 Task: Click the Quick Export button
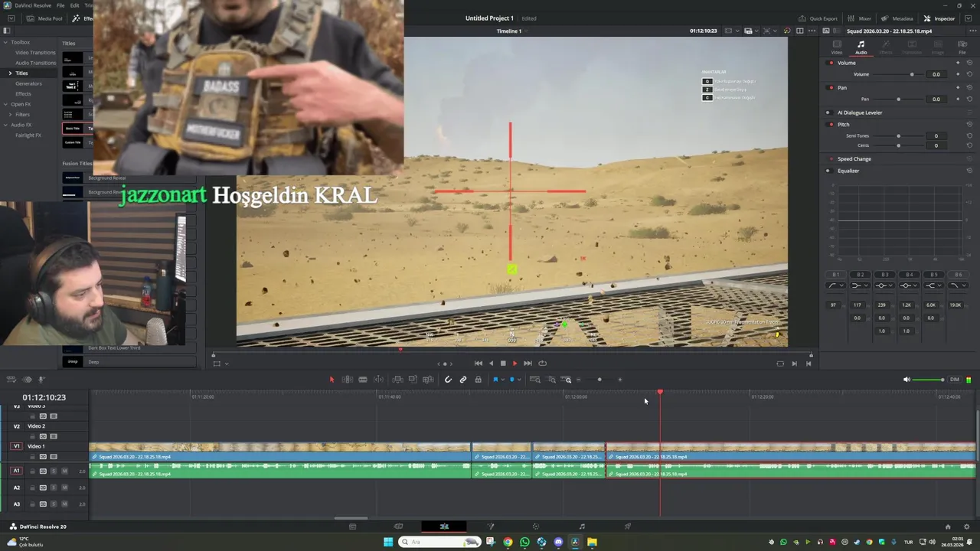coord(818,18)
